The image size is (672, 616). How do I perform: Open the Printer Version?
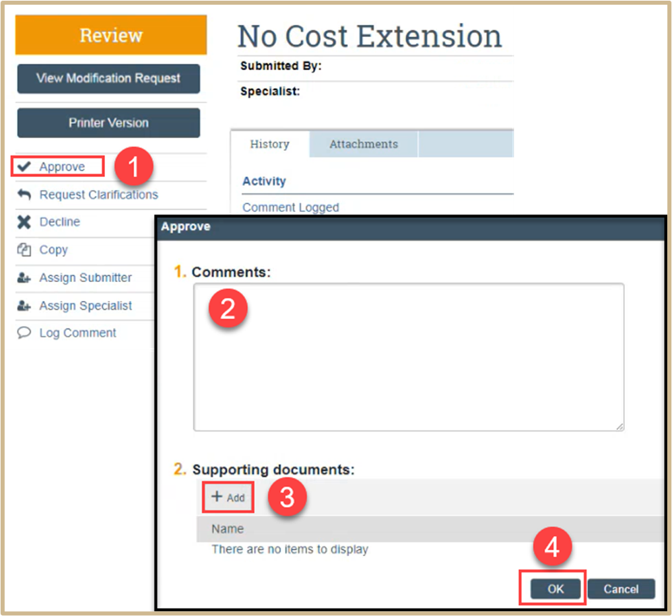click(x=108, y=123)
